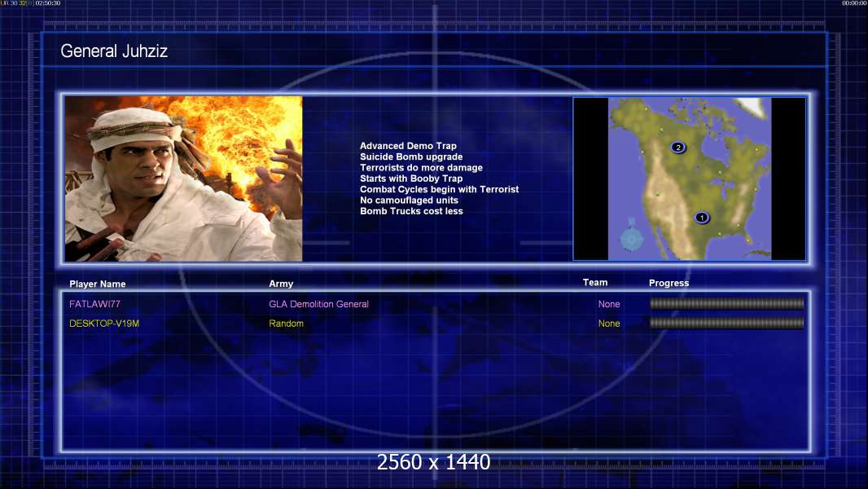Click the North America map preview
The height and width of the screenshot is (489, 868).
[689, 178]
